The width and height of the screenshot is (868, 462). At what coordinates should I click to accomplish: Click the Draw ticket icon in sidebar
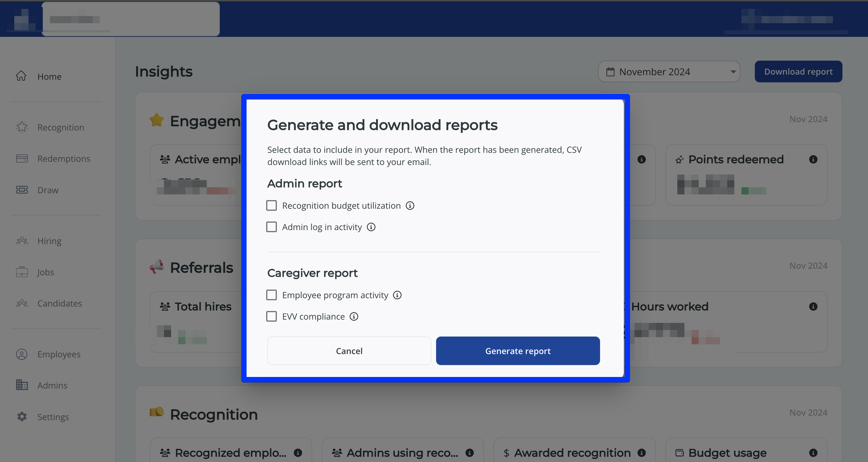22,190
